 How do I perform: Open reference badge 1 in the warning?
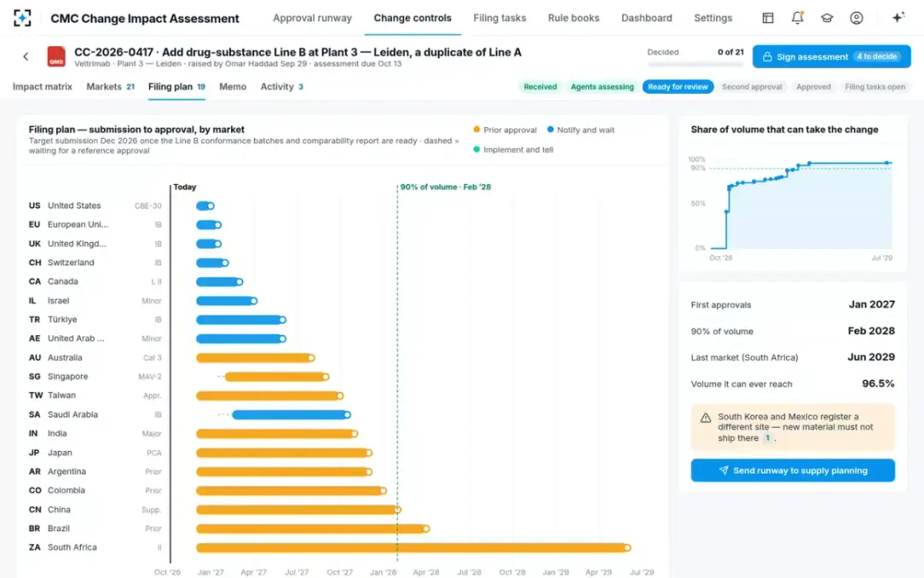[x=767, y=438]
